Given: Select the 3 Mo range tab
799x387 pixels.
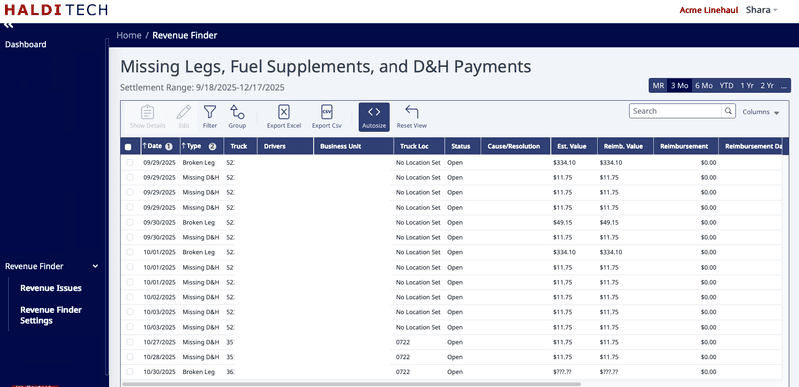Looking at the screenshot, I should tap(679, 86).
